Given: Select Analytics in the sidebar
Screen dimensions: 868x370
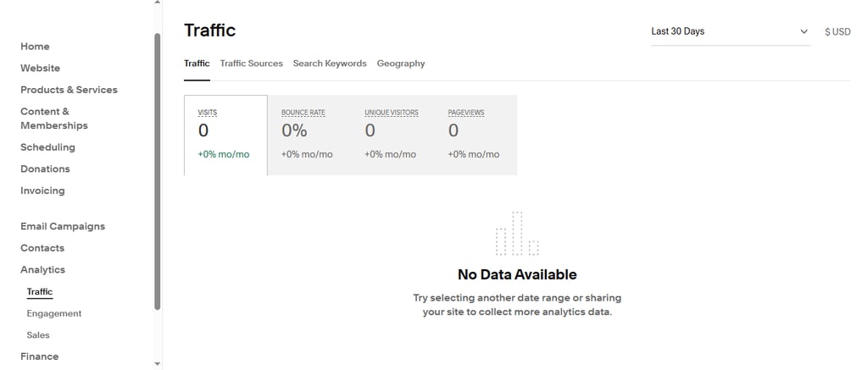Looking at the screenshot, I should (43, 269).
